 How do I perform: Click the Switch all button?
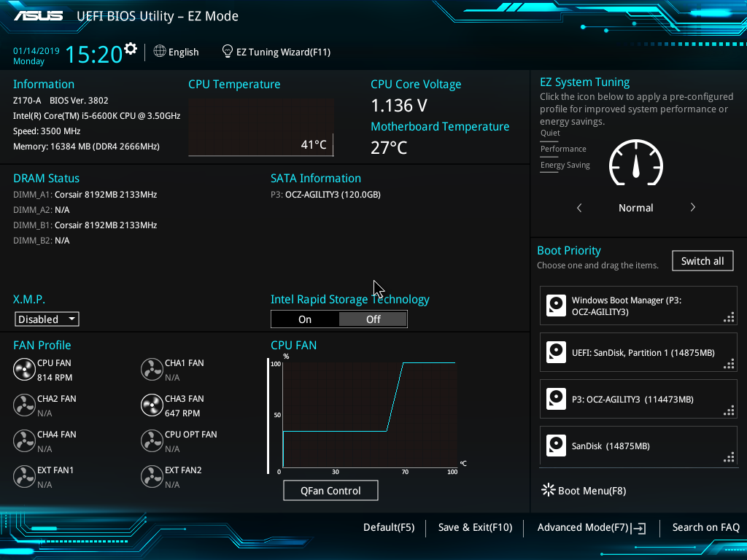(x=702, y=261)
